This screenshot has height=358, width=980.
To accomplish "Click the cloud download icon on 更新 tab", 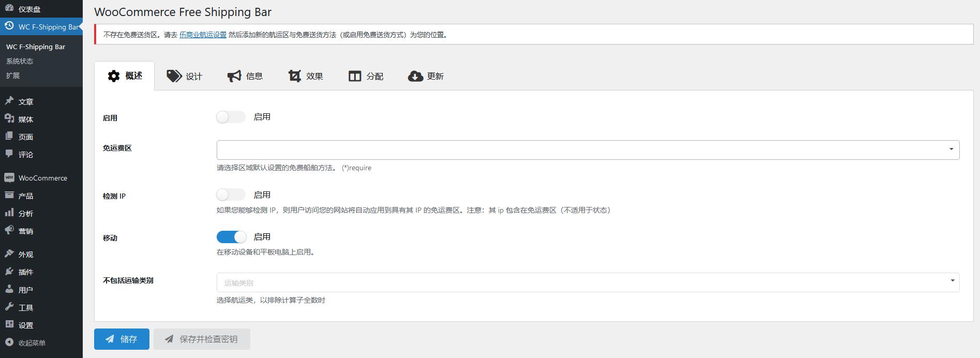I will 415,76.
